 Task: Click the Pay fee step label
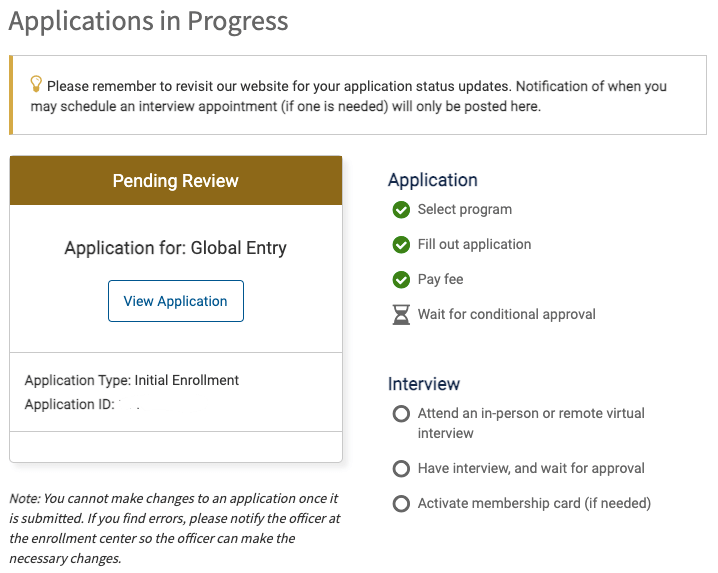coord(441,279)
